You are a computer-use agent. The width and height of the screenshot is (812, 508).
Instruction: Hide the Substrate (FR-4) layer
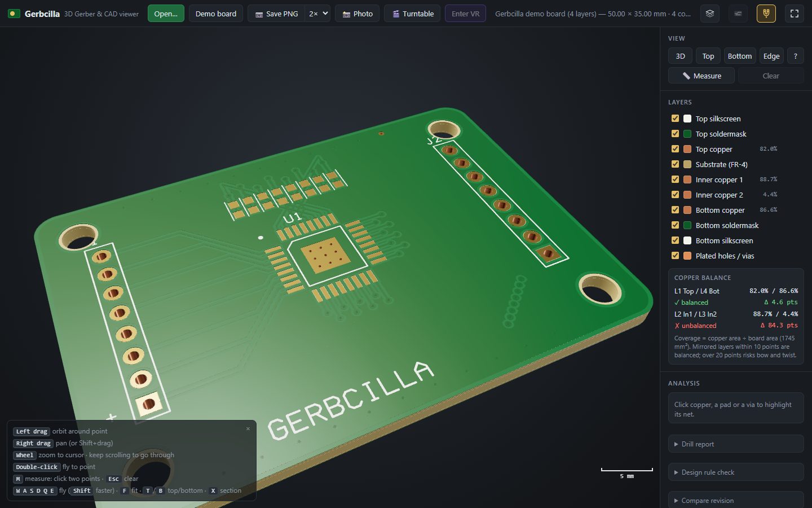[675, 164]
